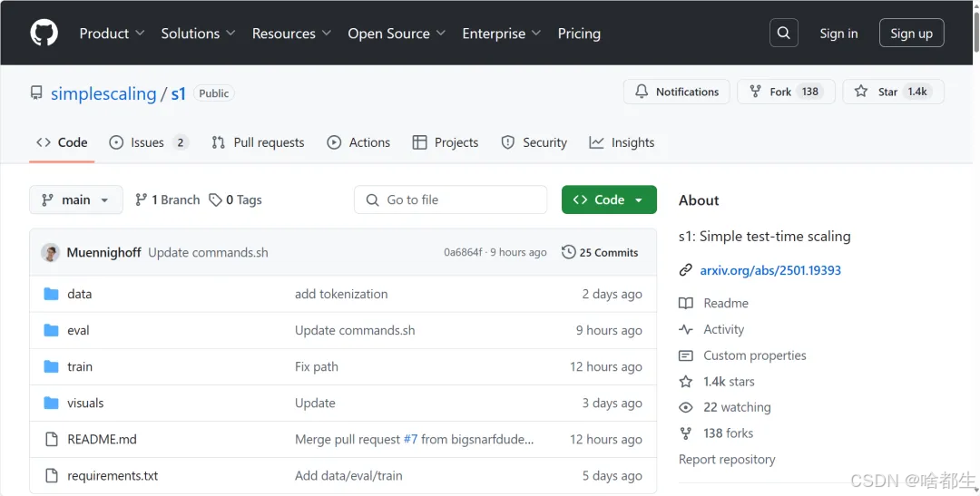Click the Go to file search field
The image size is (980, 496).
[451, 199]
